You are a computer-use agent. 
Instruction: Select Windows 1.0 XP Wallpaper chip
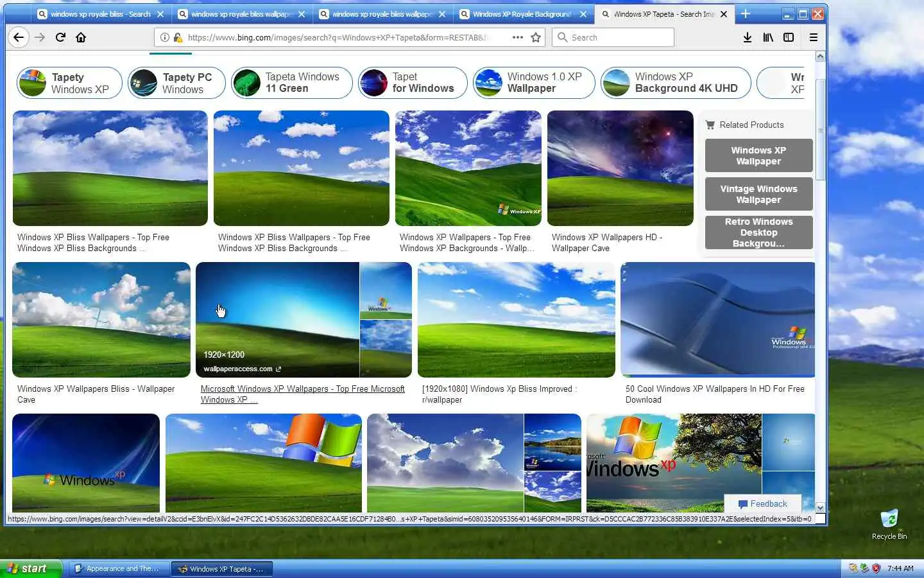(x=534, y=83)
